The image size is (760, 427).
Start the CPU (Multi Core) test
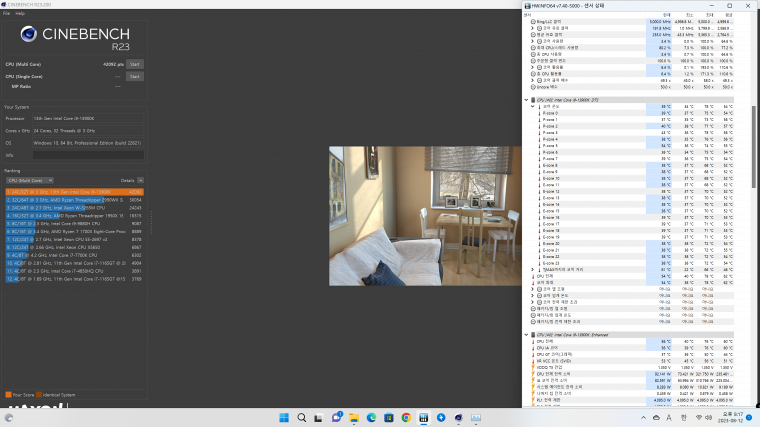pyautogui.click(x=135, y=64)
